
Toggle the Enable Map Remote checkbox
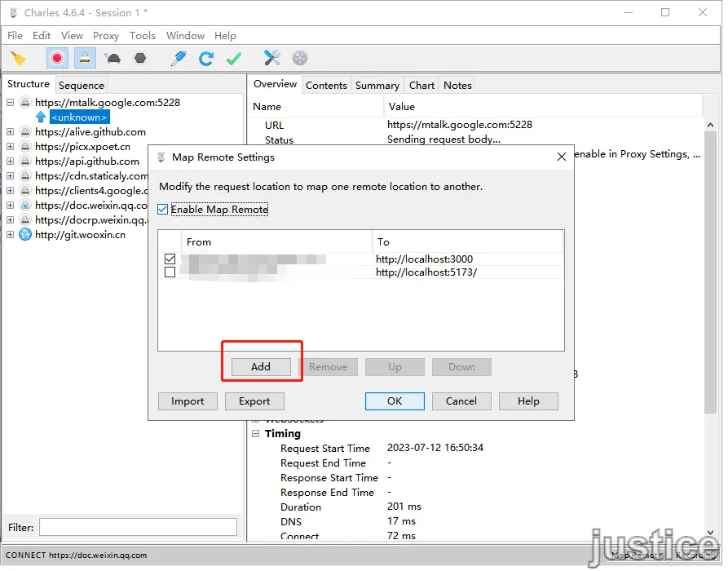coord(162,210)
